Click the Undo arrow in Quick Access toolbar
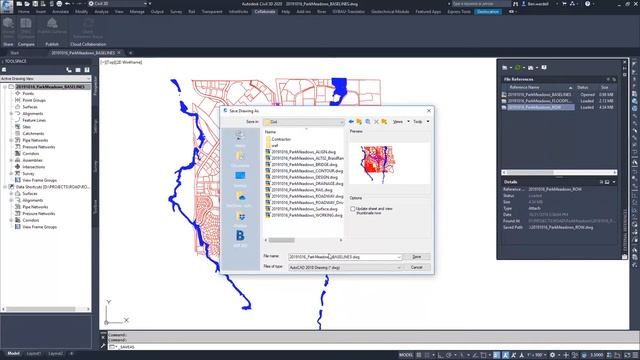This screenshot has height=360, width=640. [x=67, y=4]
